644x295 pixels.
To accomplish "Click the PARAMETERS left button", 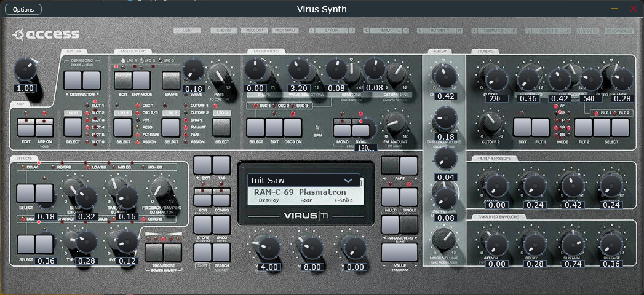I will (390, 225).
